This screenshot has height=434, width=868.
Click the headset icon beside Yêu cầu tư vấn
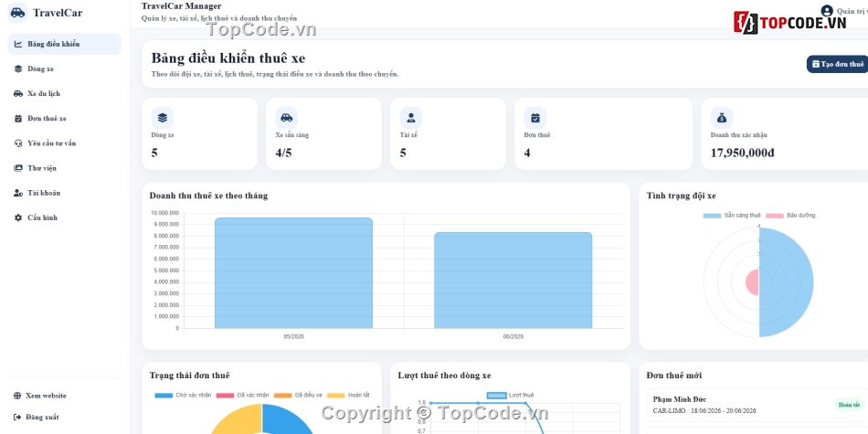coord(18,143)
